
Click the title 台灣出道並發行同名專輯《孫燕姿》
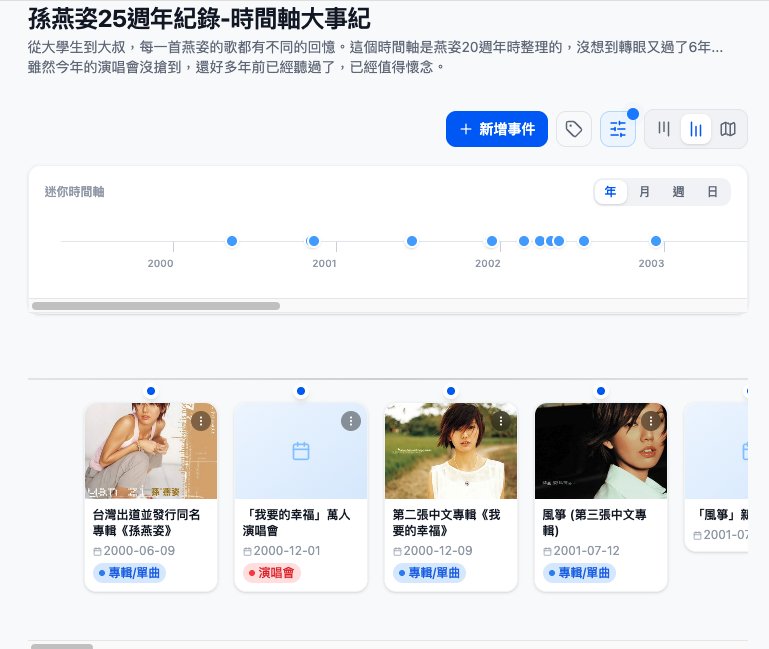(147, 522)
